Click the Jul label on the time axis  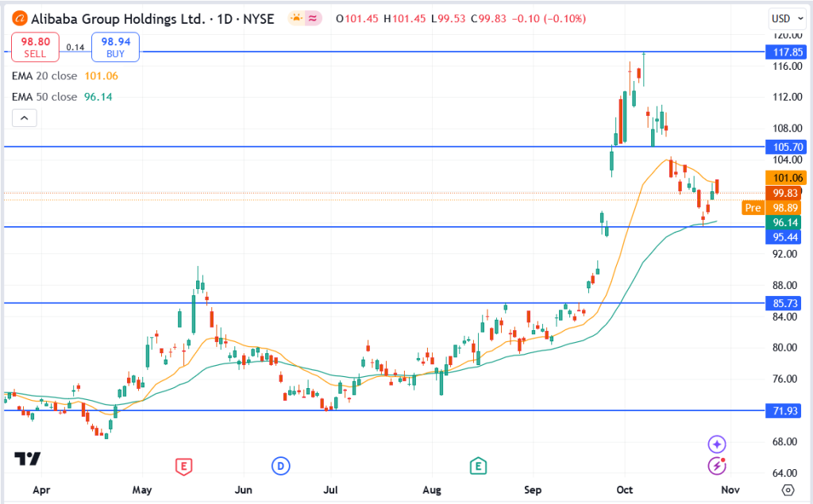(x=330, y=490)
